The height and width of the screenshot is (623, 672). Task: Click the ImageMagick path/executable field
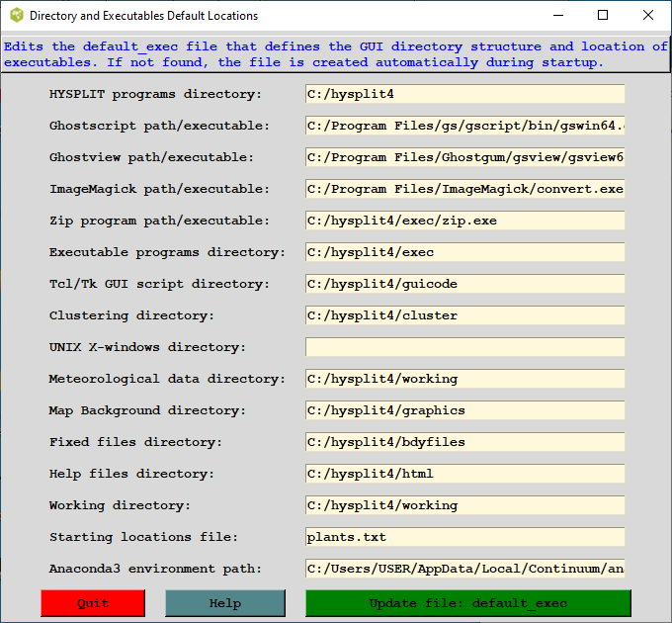(464, 189)
